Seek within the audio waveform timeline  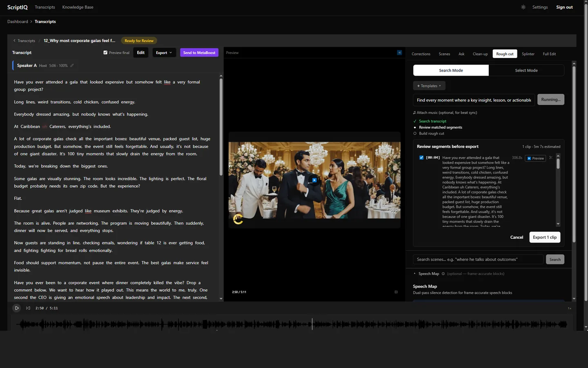pyautogui.click(x=292, y=324)
